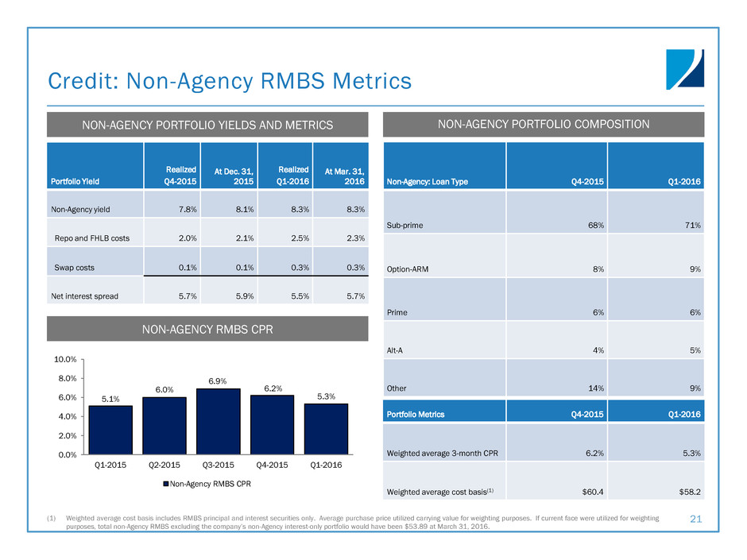Click the Non-Agency RMBS CPR legend swatch

(165, 484)
